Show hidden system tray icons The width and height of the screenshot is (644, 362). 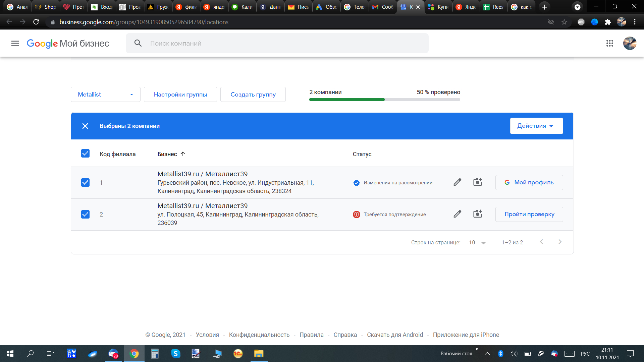[487, 354]
